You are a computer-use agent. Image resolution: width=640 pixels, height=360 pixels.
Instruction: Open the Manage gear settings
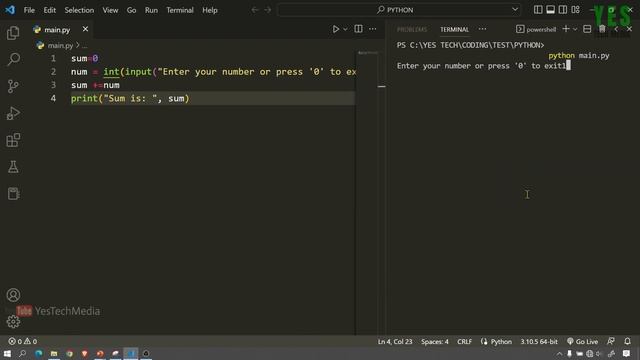(x=13, y=322)
